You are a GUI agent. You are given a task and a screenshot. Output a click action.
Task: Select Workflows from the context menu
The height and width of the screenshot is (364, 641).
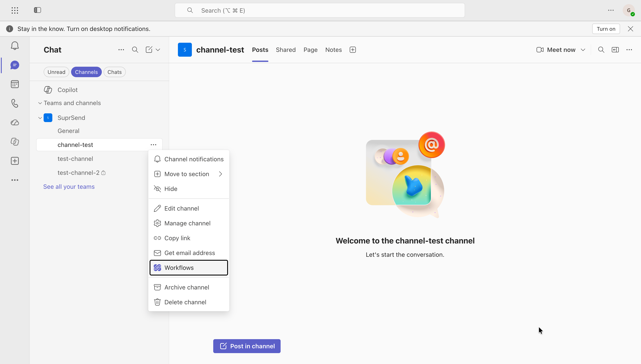189,268
